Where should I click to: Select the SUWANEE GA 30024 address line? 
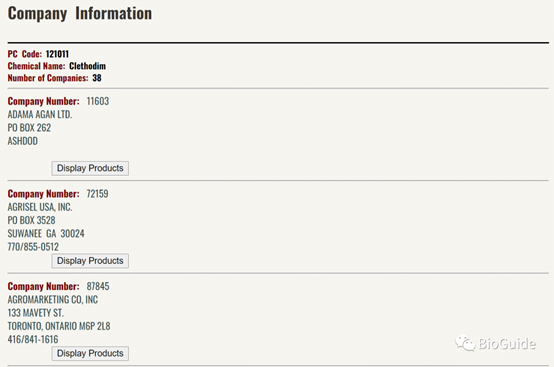pos(46,233)
